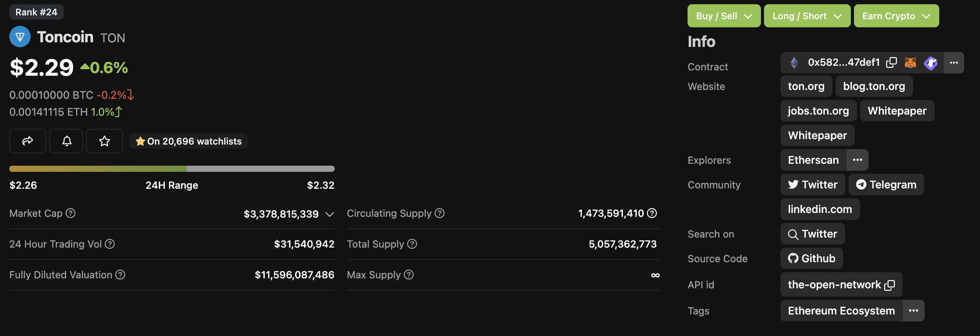980x336 pixels.
Task: Open the ton.org website link
Action: (806, 86)
